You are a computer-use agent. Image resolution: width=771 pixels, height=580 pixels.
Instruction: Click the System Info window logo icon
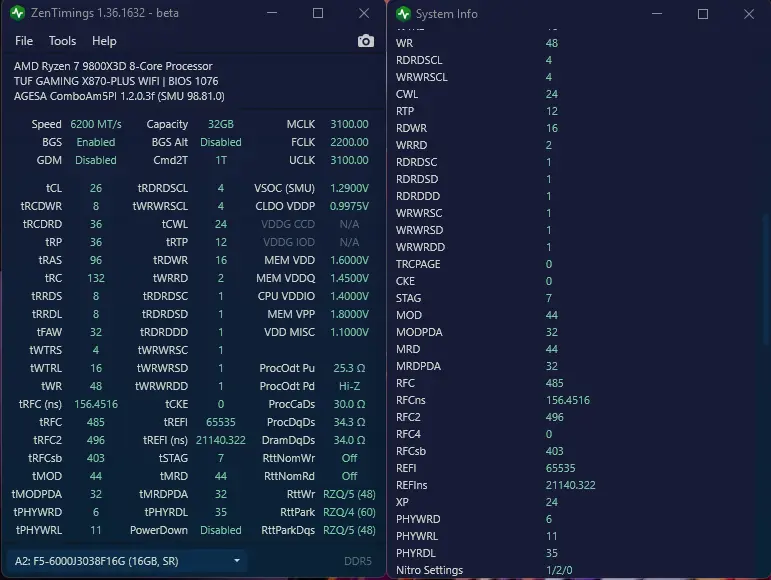403,14
